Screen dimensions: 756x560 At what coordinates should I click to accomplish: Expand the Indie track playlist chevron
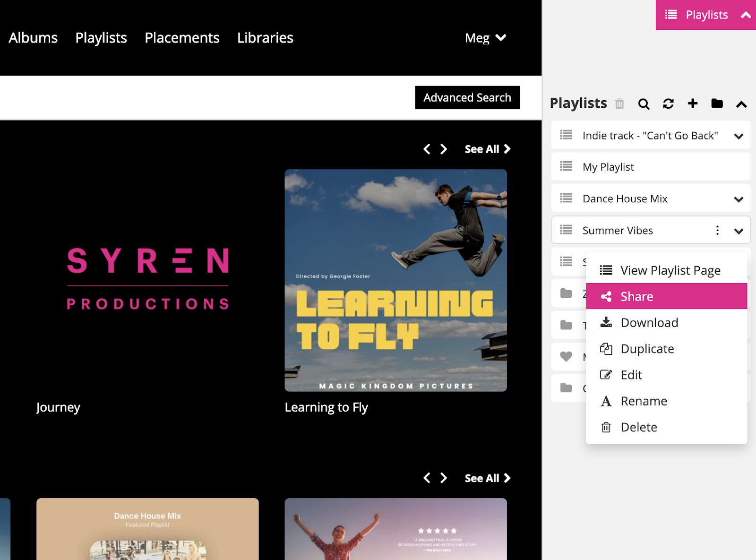[739, 136]
